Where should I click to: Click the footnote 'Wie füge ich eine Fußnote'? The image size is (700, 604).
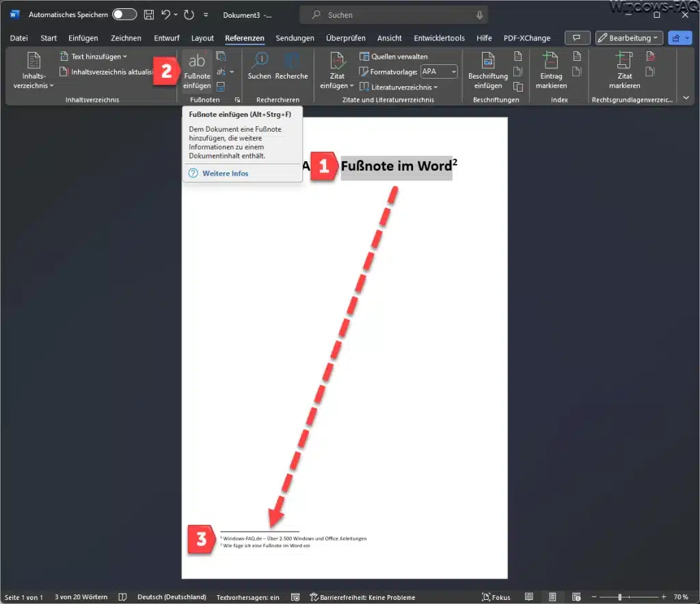tap(267, 545)
